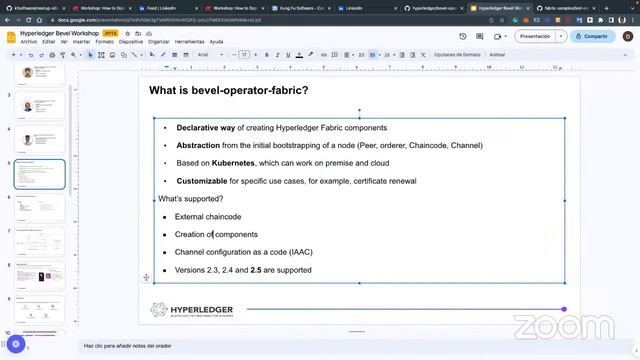
Task: Increase font size with plus button
Action: [256, 55]
